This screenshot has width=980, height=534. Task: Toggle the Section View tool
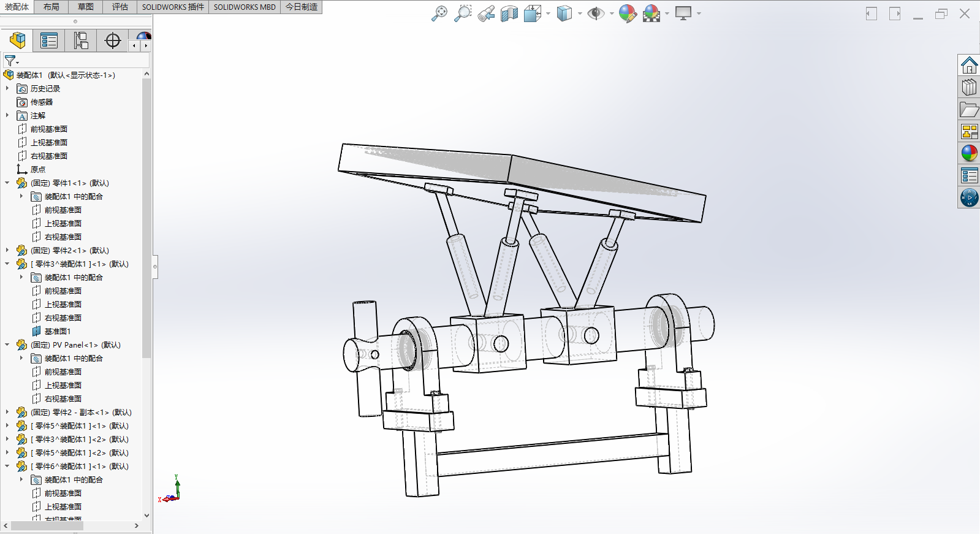[x=509, y=13]
